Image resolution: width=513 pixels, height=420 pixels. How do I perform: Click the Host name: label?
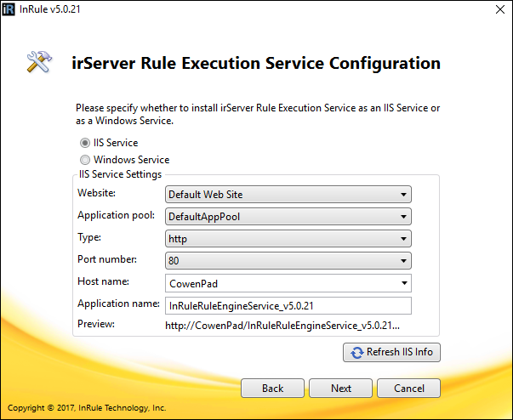tap(104, 281)
